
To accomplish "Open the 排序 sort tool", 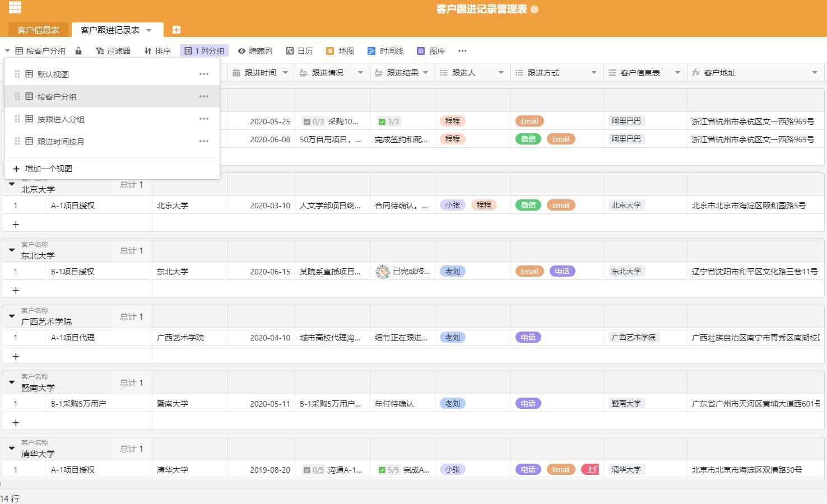I will [157, 51].
